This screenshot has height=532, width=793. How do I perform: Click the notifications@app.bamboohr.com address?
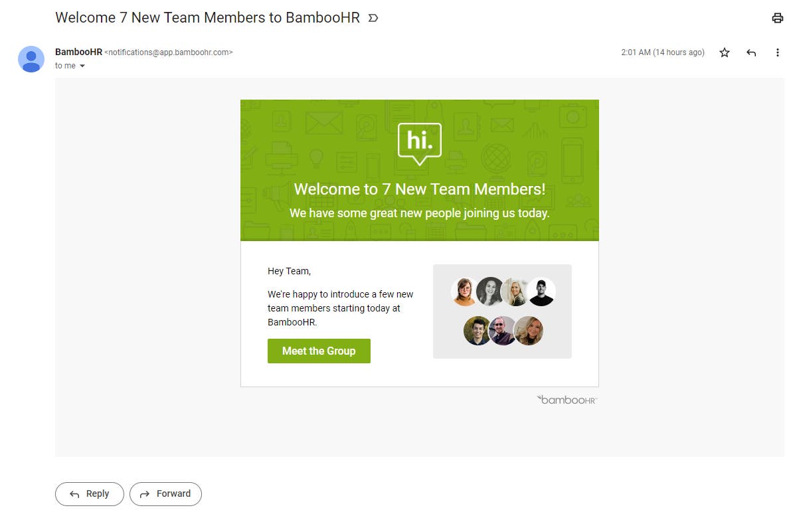[x=169, y=52]
